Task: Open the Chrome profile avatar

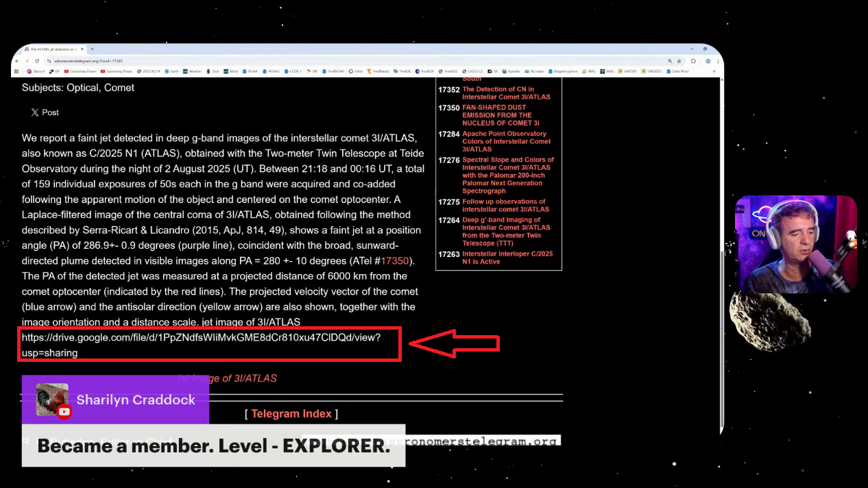Action: click(708, 61)
